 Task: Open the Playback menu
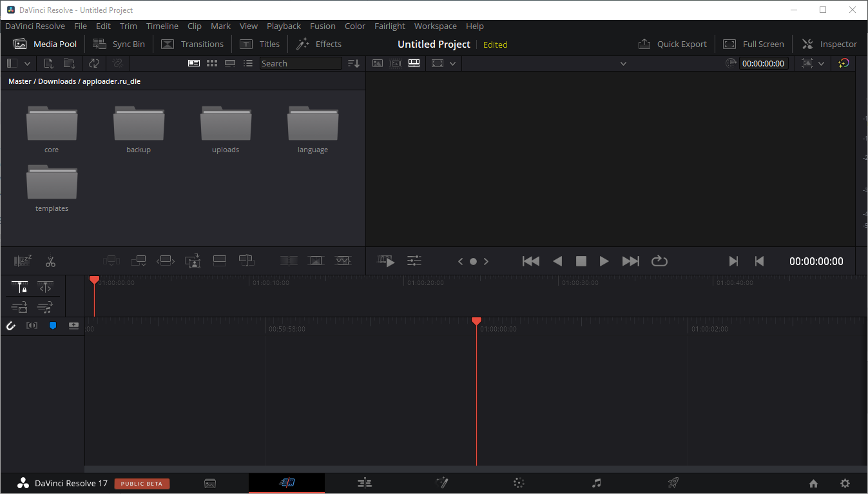click(x=284, y=26)
